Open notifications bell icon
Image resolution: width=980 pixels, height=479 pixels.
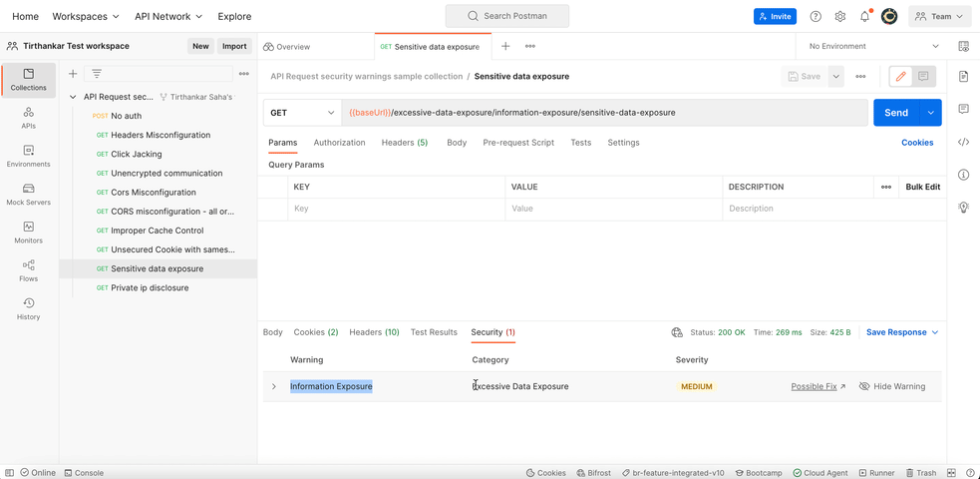[x=865, y=16]
